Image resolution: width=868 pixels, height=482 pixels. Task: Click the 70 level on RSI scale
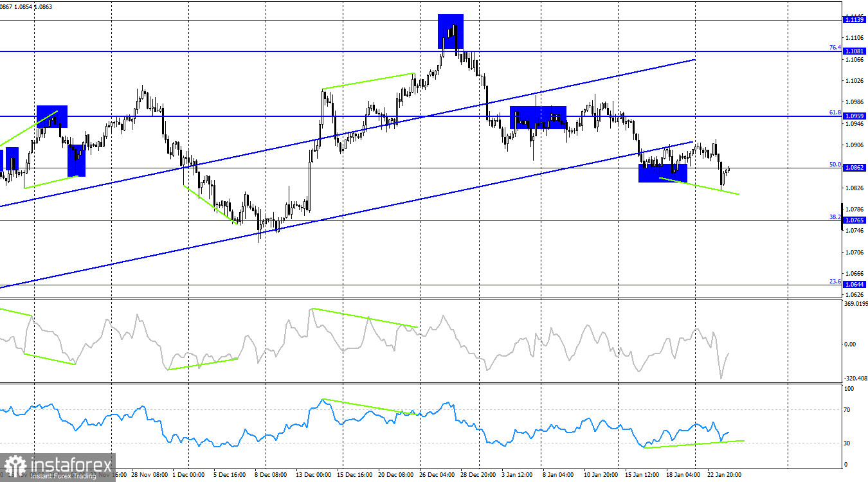point(847,409)
